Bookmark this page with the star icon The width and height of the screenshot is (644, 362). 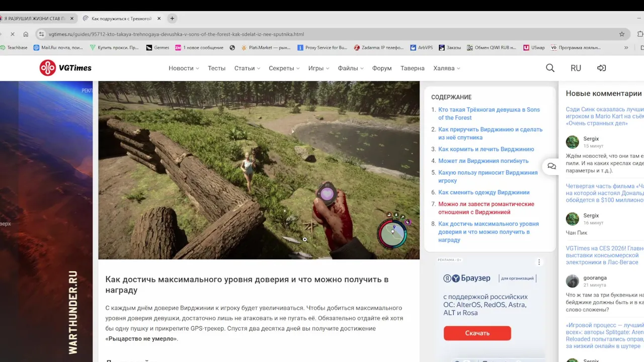[622, 34]
